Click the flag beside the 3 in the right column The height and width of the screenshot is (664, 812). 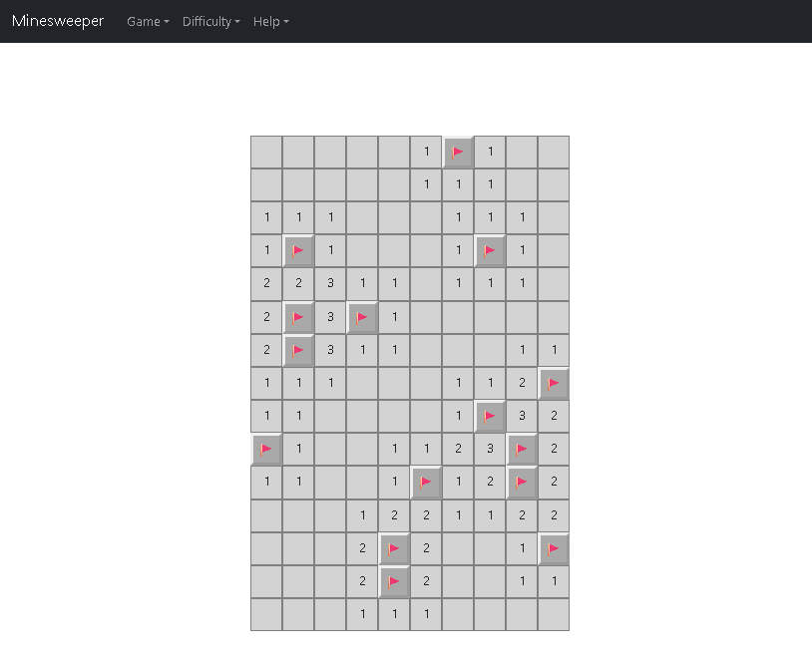pyautogui.click(x=489, y=416)
